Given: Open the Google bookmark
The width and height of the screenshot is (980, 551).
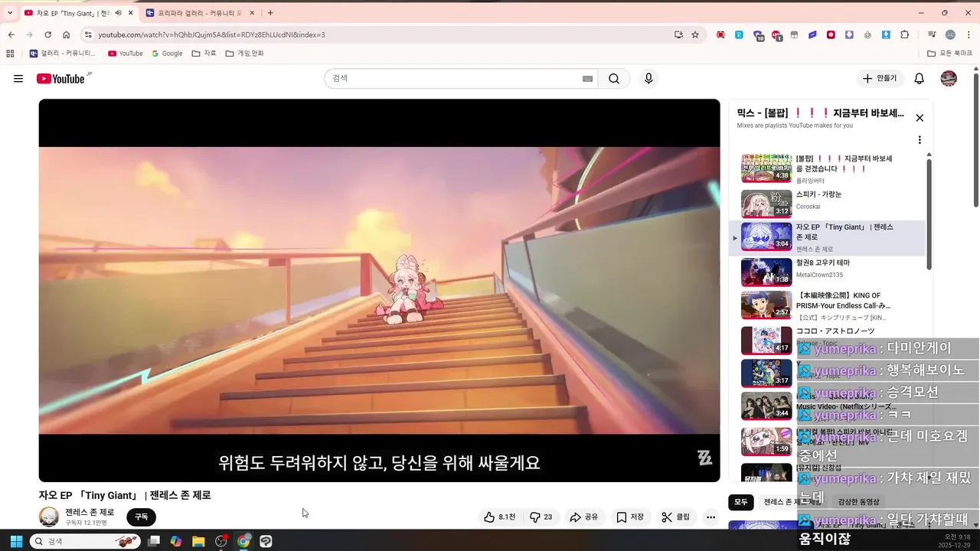Looking at the screenshot, I should [167, 54].
